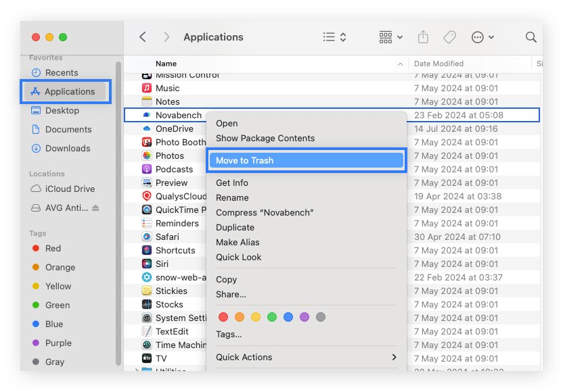Select the Stocks app icon
Viewport: 563px width, 392px height.
pos(146,305)
